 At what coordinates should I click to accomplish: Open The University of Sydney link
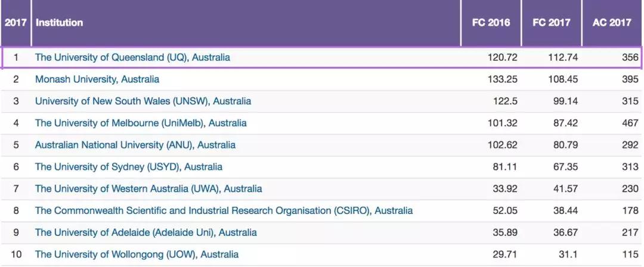(129, 167)
